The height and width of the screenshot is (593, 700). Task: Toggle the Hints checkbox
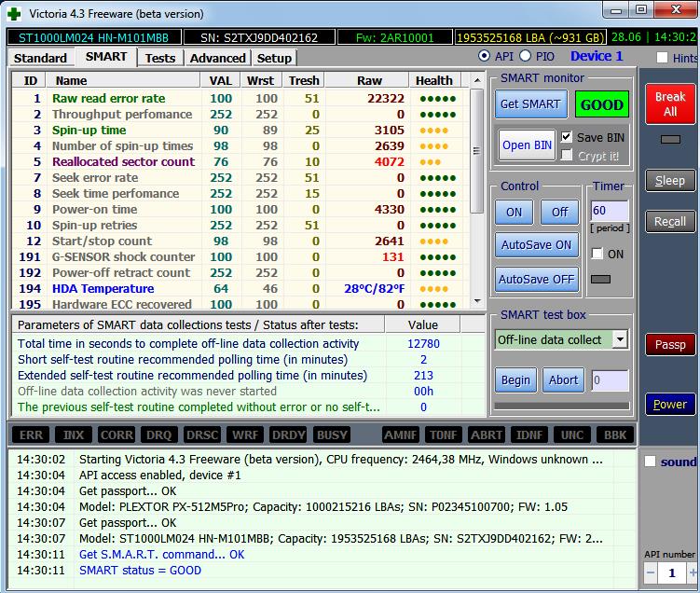(x=663, y=58)
